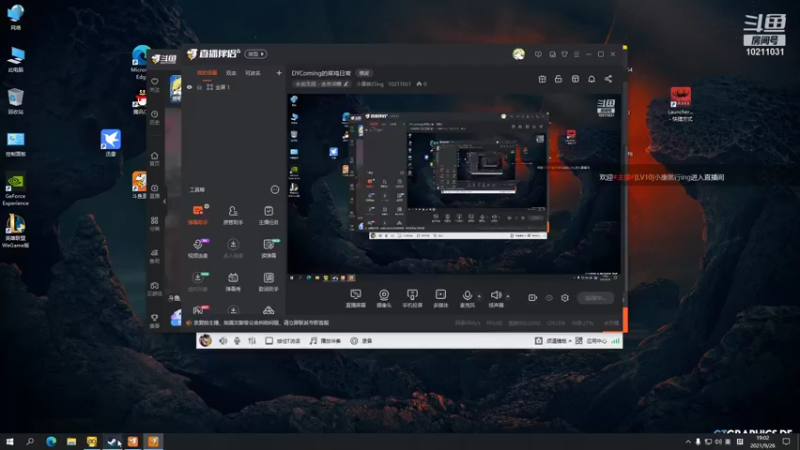This screenshot has height=450, width=800.
Task: Start recording with the video record icon
Action: click(x=532, y=297)
